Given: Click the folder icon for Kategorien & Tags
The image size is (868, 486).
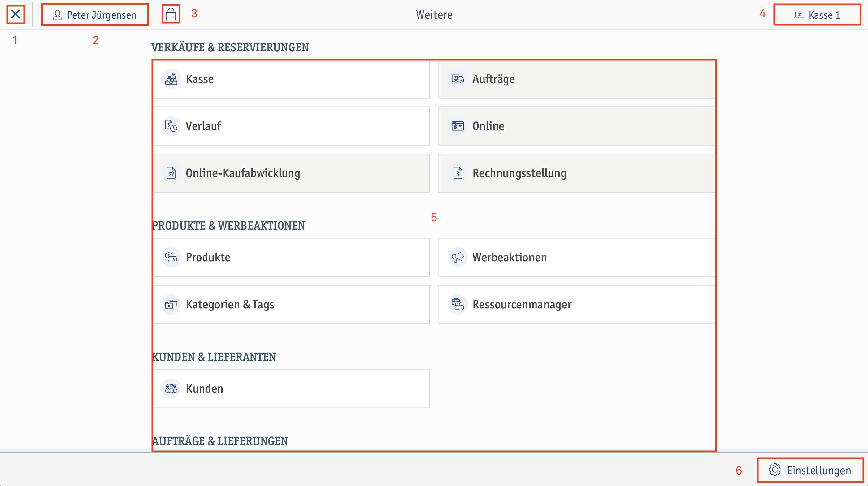Looking at the screenshot, I should [171, 305].
